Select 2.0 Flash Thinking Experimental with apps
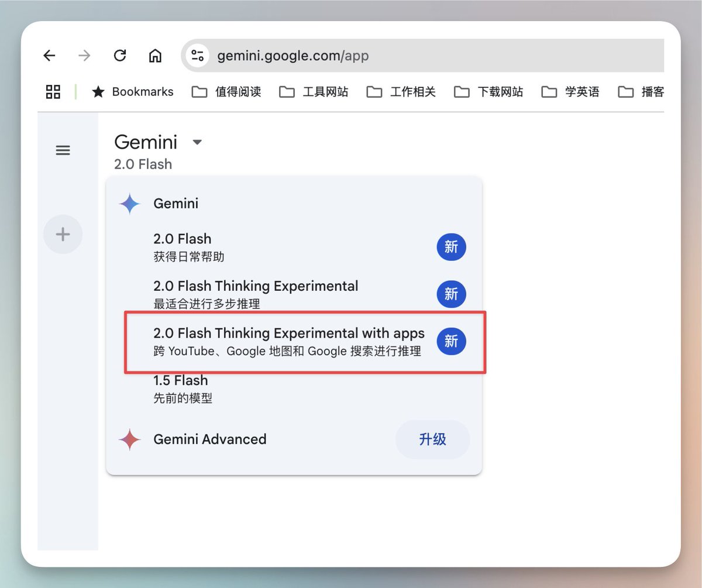The width and height of the screenshot is (702, 588). pos(294,342)
